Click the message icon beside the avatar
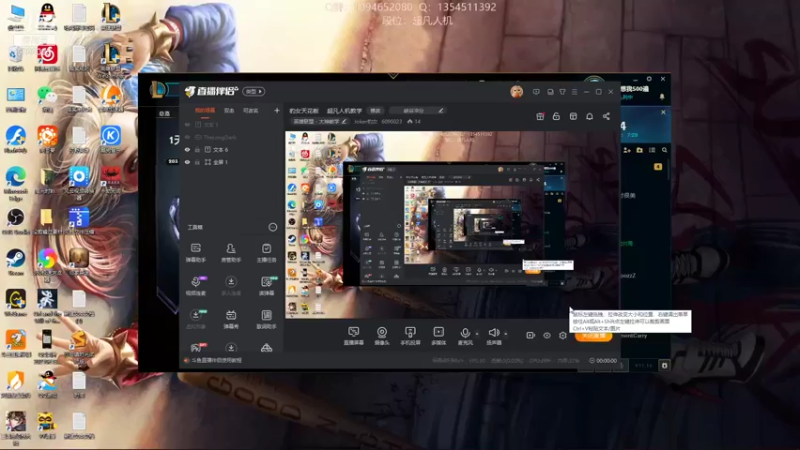This screenshot has height=450, width=800. (x=536, y=92)
